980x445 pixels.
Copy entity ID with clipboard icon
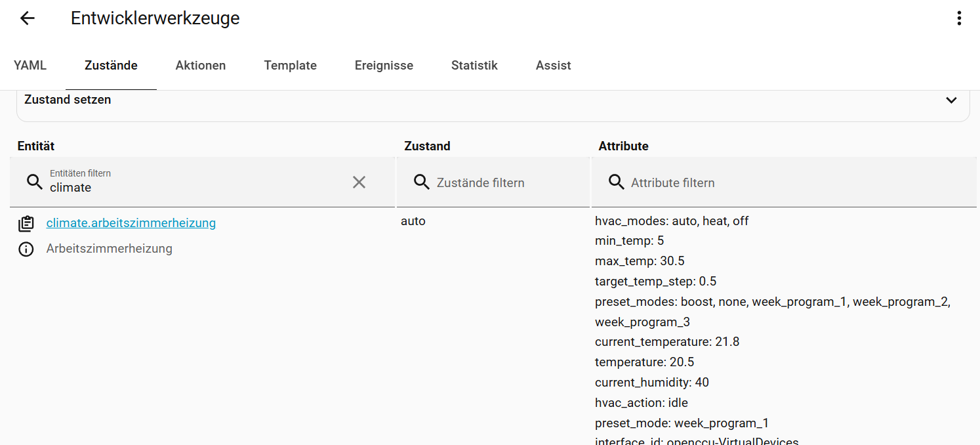26,224
